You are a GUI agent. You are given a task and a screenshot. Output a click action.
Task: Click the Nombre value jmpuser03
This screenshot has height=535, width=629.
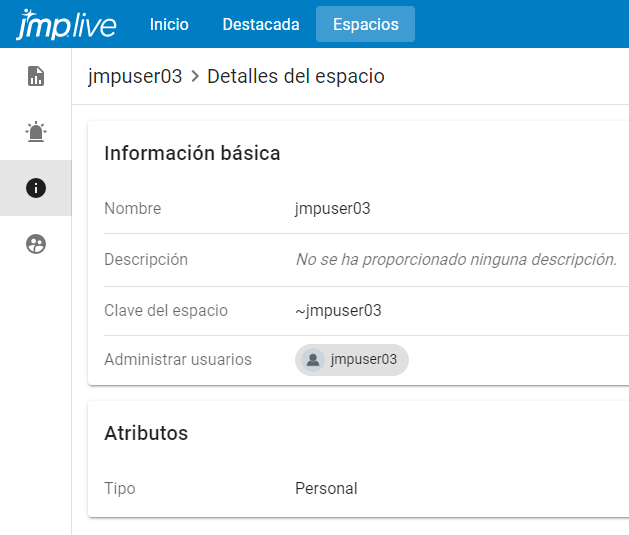(333, 208)
